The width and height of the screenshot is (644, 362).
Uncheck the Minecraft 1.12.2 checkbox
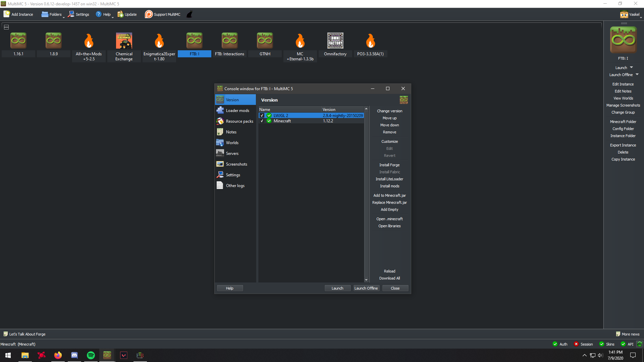[x=262, y=121]
